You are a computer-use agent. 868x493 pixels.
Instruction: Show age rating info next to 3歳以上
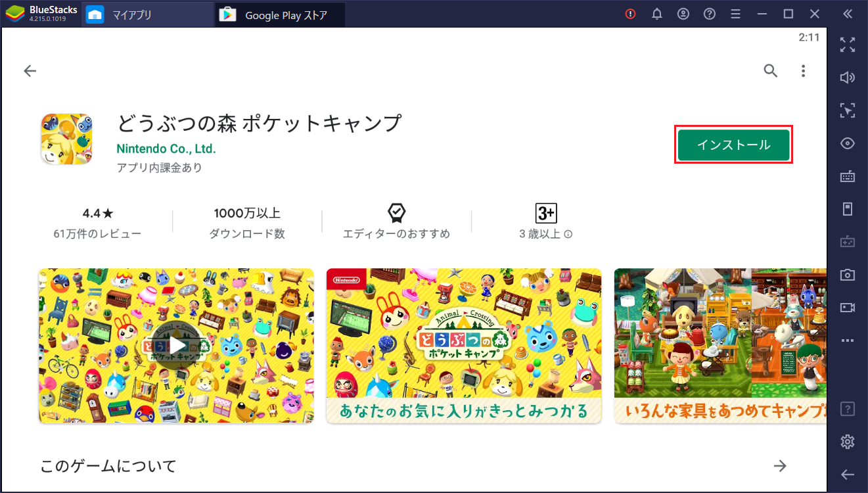568,234
